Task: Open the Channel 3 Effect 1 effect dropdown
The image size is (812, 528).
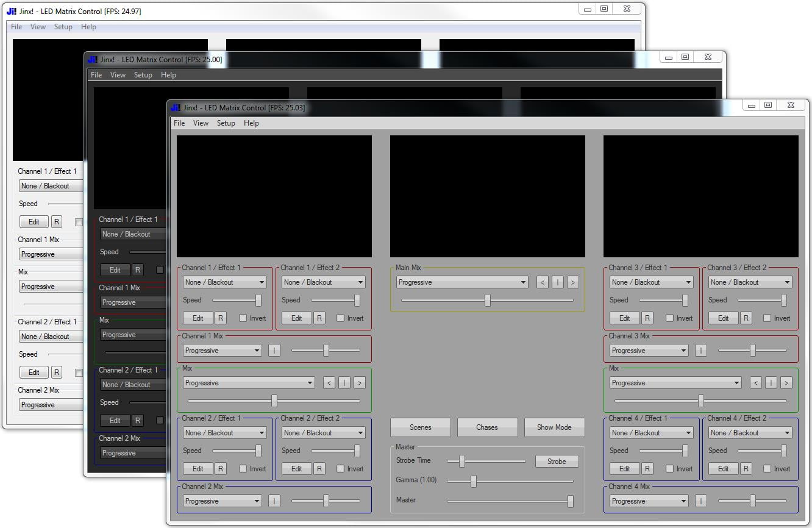Action: (650, 282)
